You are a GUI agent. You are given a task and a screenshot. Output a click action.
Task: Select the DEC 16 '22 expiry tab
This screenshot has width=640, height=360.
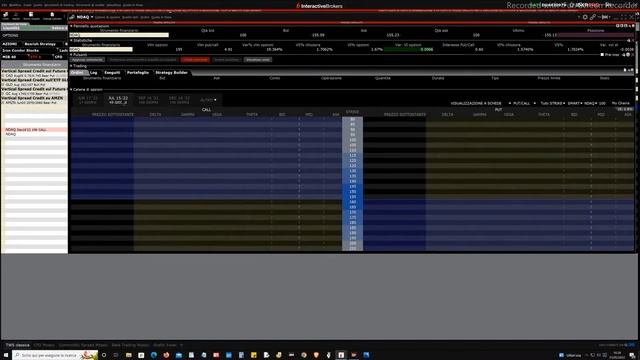pyautogui.click(x=179, y=100)
